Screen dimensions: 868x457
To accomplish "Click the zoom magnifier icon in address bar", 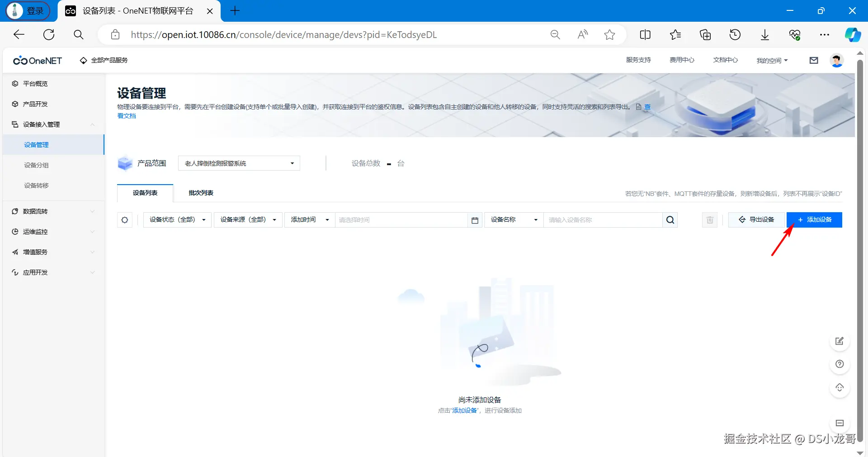I will click(555, 35).
